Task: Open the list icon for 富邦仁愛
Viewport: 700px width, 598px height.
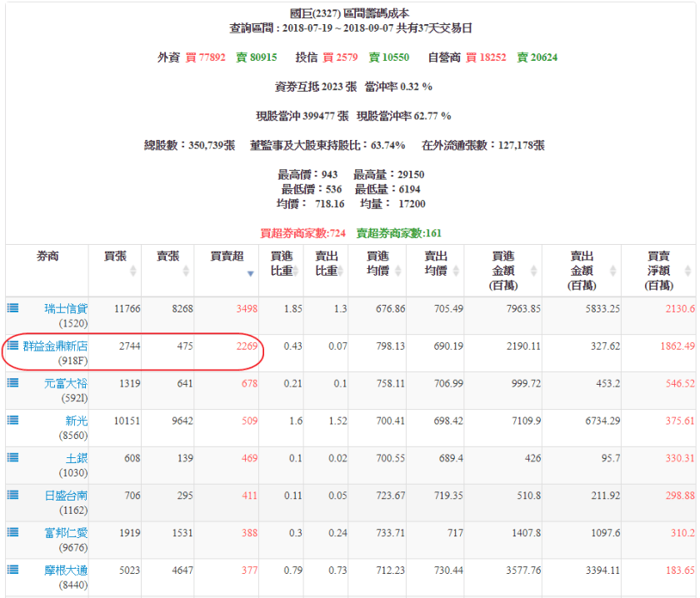Action: tap(12, 531)
